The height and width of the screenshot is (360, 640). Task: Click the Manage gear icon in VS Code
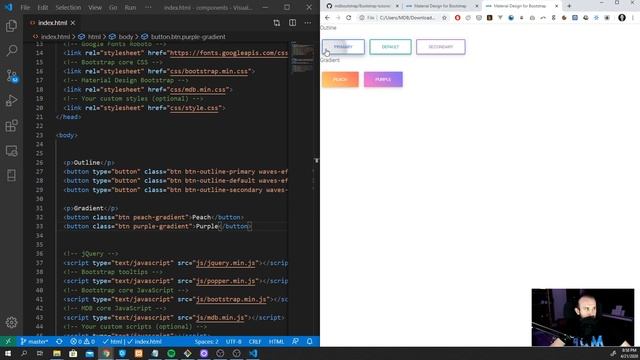pyautogui.click(x=11, y=322)
